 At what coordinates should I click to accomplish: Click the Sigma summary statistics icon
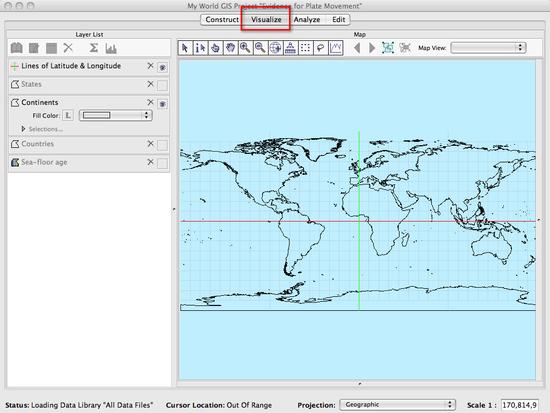(x=93, y=48)
